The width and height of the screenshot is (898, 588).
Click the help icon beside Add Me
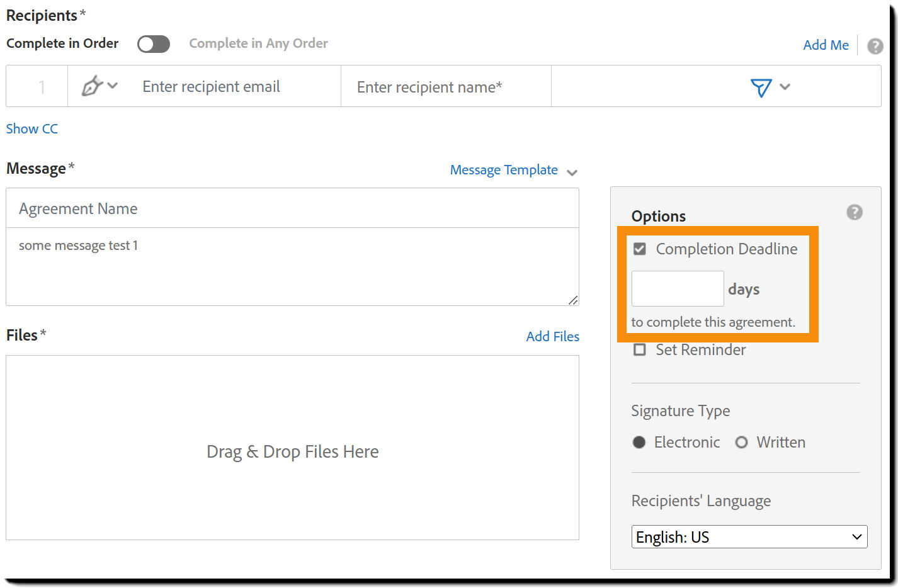click(x=875, y=45)
